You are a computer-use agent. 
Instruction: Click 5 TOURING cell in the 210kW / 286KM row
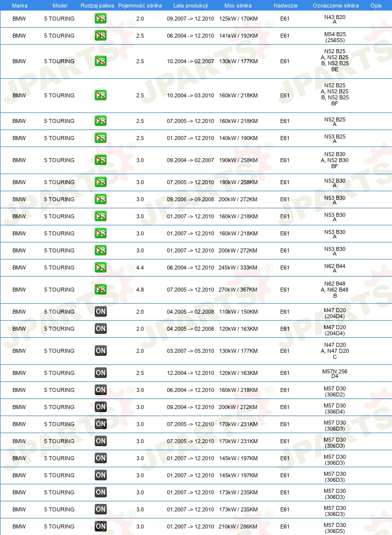pos(59,526)
